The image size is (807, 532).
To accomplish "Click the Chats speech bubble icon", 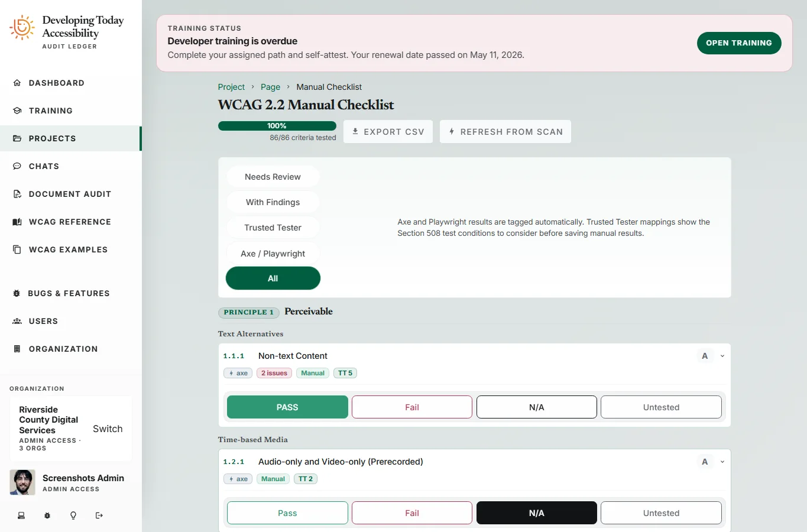I will 17,166.
